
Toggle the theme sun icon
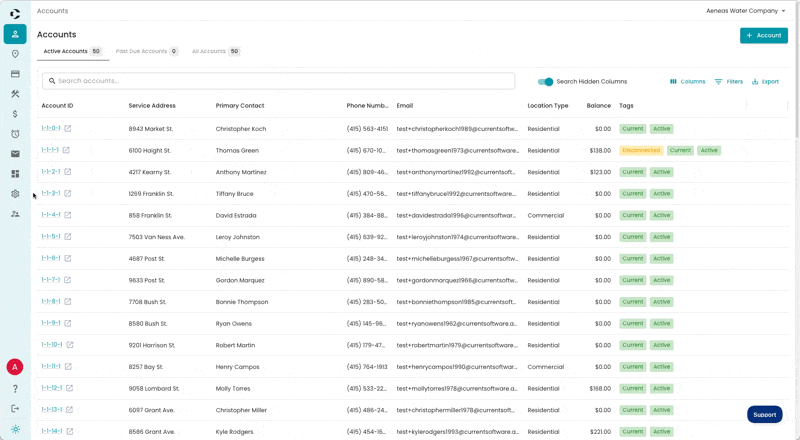click(x=15, y=429)
